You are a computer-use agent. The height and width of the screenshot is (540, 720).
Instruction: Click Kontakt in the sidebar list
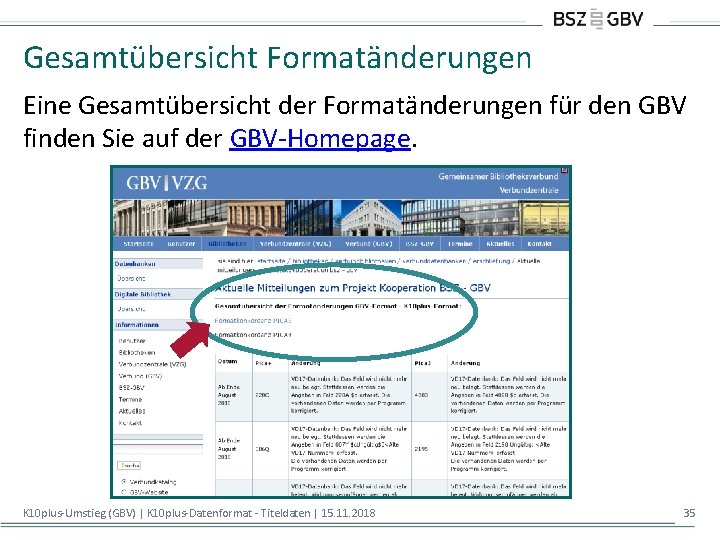pyautogui.click(x=130, y=423)
